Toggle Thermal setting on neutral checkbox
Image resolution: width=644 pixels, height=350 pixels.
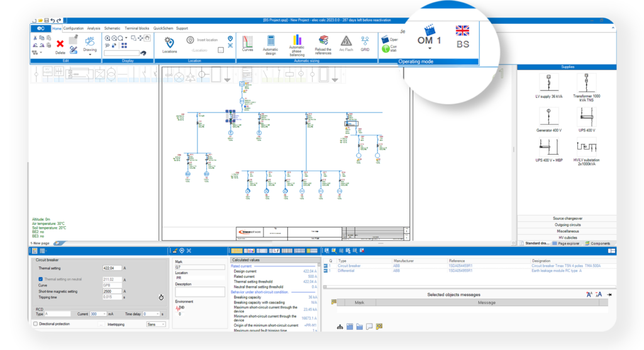click(41, 279)
